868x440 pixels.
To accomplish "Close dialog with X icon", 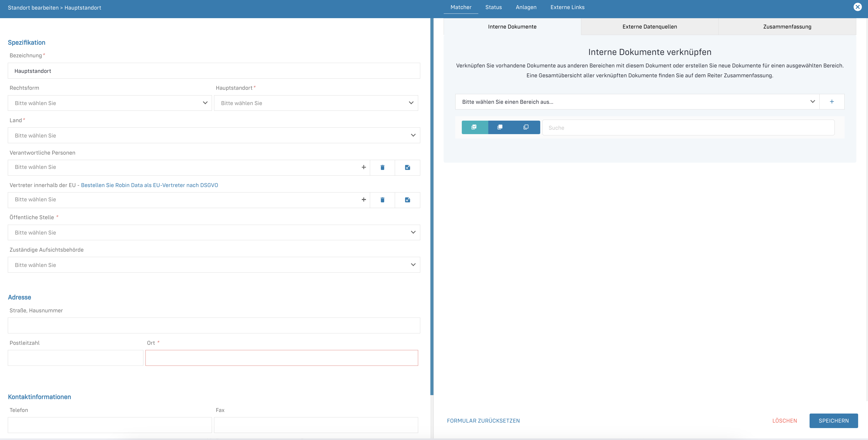I will pos(858,7).
